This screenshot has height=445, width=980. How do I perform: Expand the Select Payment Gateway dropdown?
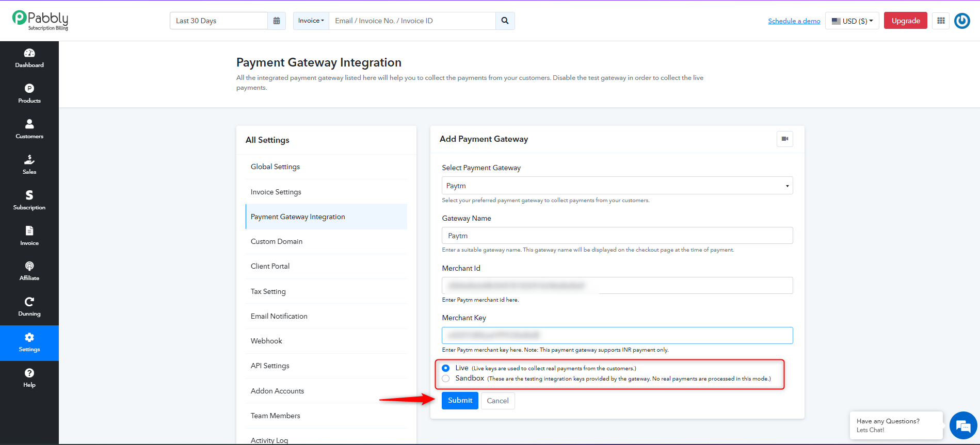[x=617, y=186]
